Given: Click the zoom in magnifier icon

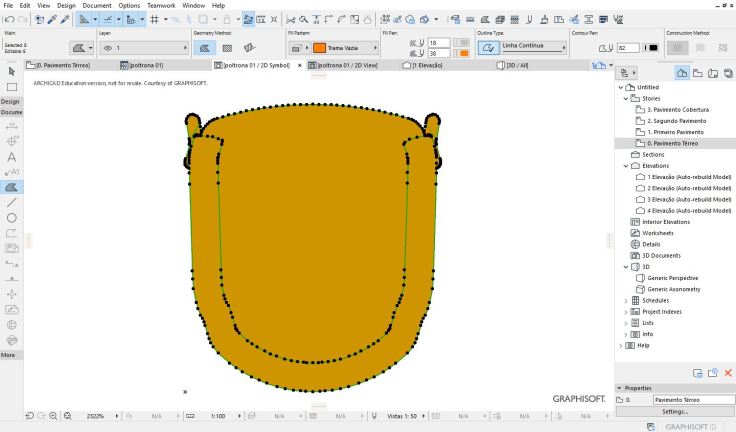Looking at the screenshot, I should pyautogui.click(x=54, y=416).
